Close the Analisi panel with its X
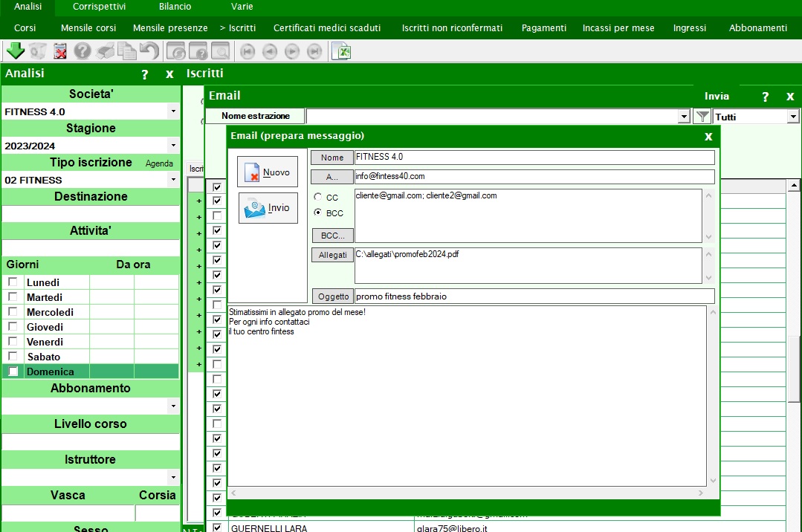 coord(169,75)
